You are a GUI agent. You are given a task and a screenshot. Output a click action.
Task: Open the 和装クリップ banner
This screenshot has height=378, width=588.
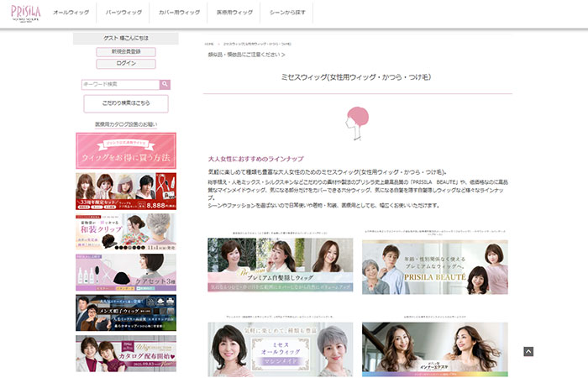click(x=125, y=231)
